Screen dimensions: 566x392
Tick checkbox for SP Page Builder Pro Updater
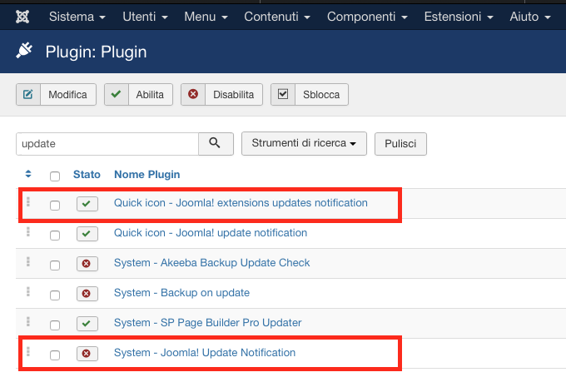pyautogui.click(x=55, y=325)
